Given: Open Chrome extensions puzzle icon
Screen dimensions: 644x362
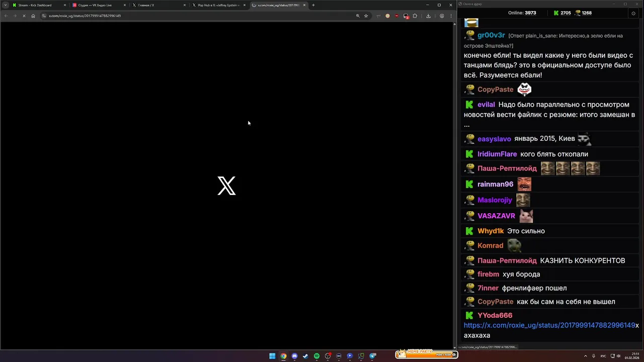Looking at the screenshot, I should click(x=415, y=16).
